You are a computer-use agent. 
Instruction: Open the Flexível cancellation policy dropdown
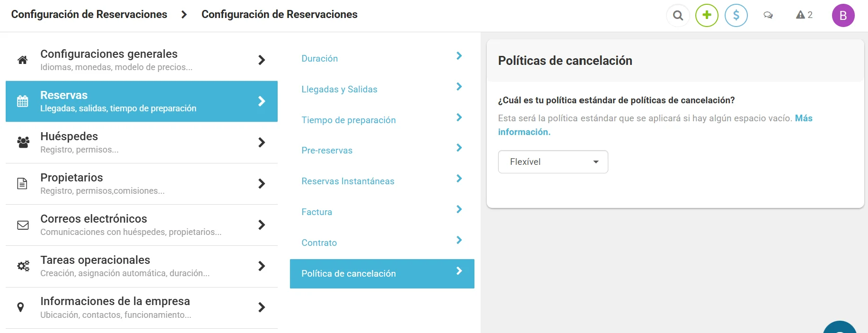553,162
